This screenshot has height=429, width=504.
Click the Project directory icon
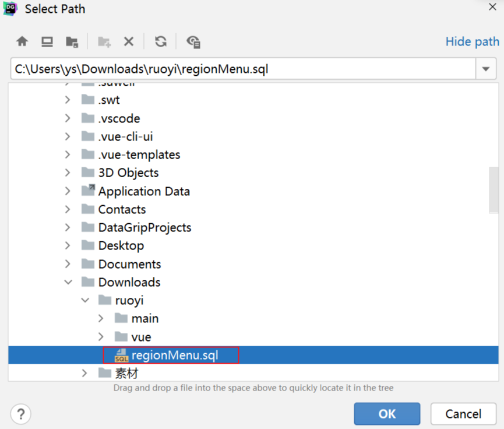(72, 41)
